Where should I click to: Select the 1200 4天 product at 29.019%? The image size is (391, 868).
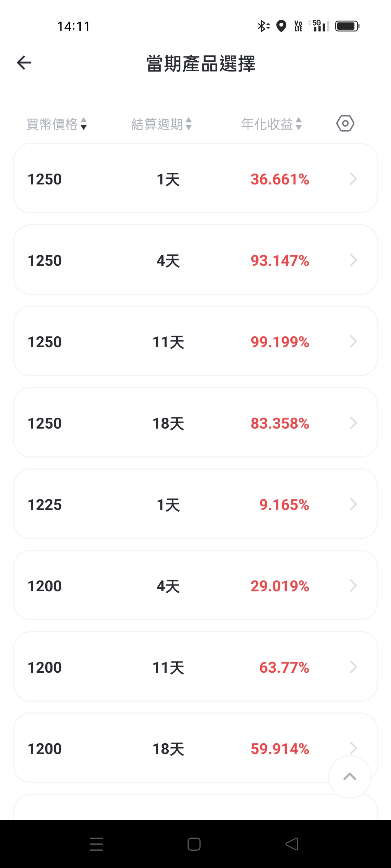pos(195,585)
